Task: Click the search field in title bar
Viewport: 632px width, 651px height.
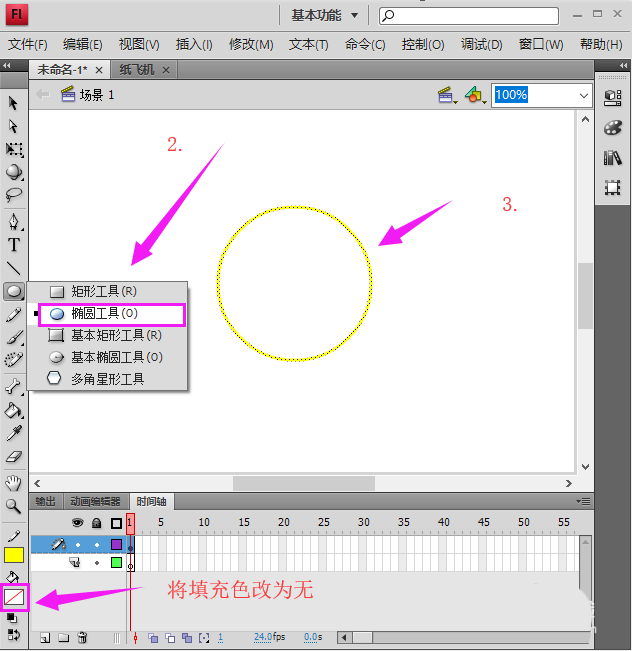Action: click(x=469, y=16)
